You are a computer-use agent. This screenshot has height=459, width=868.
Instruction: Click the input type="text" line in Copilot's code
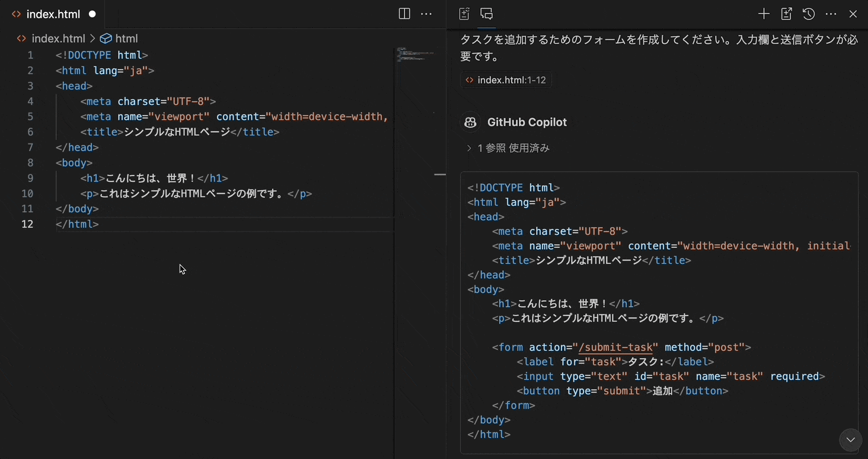click(x=671, y=377)
